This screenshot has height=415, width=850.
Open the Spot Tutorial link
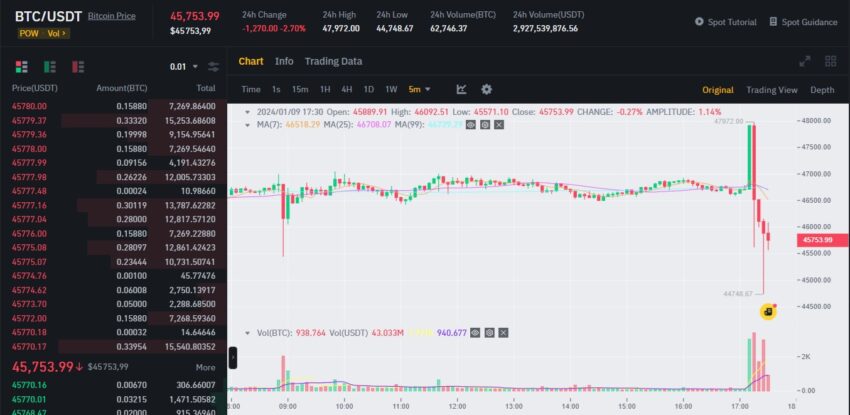(732, 22)
